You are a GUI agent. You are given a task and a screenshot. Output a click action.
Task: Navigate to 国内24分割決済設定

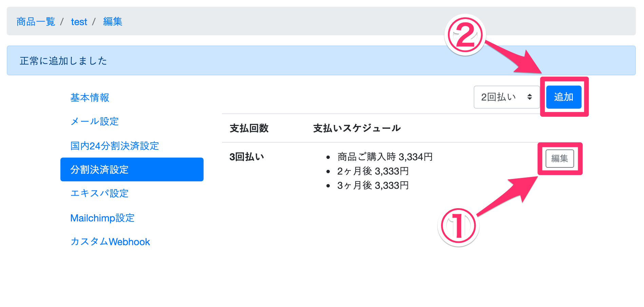pos(114,146)
